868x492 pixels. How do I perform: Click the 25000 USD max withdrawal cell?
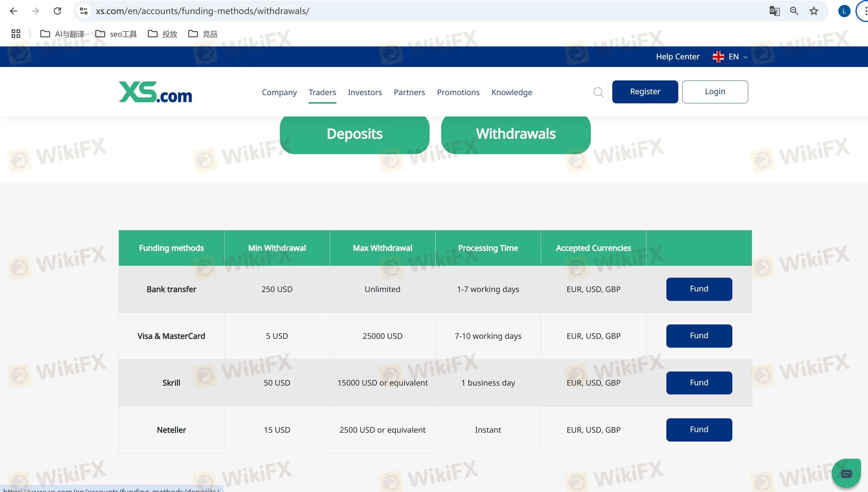click(x=382, y=336)
